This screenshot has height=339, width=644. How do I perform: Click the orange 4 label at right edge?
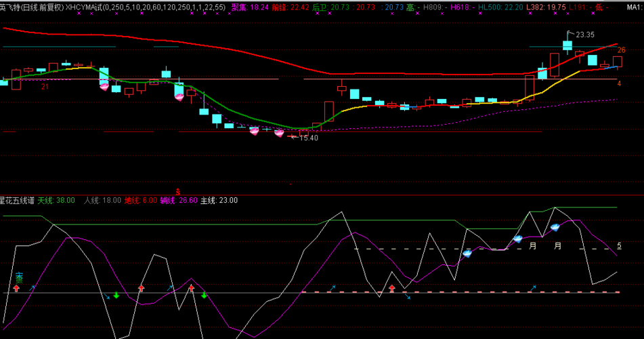620,84
